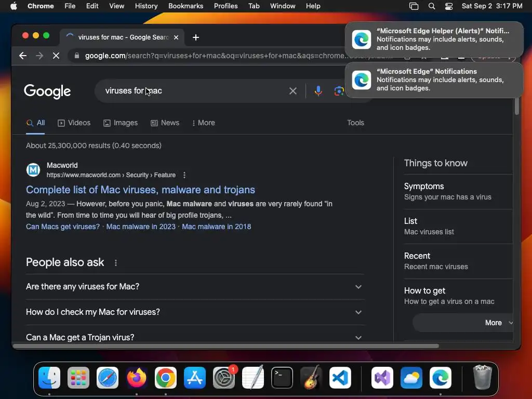Click the browser forward arrow

(39, 56)
